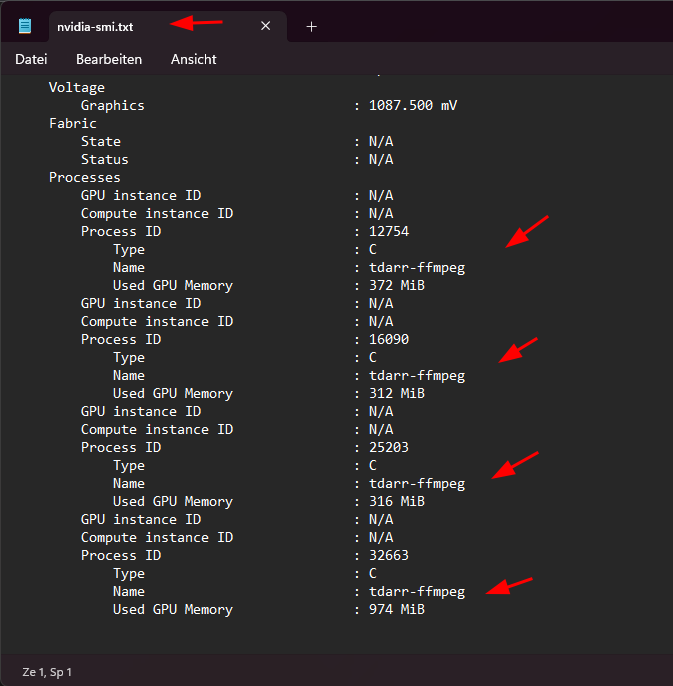
Task: Click Used GPU Memory label for 974 MiB
Action: pos(173,609)
